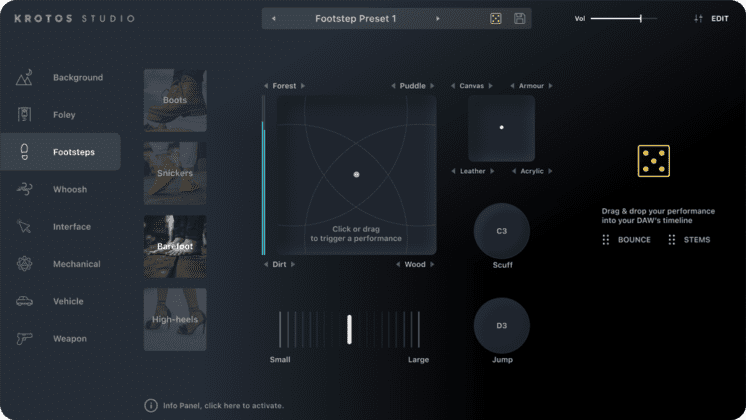
Task: Select the Boots footstep thumbnail
Action: pos(175,100)
